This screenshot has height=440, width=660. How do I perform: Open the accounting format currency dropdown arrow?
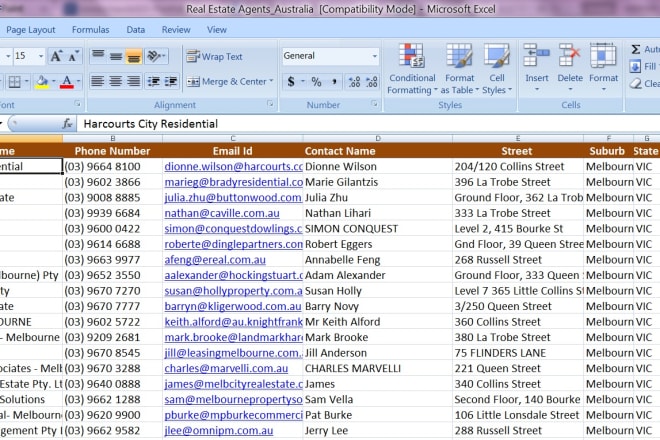tap(303, 81)
